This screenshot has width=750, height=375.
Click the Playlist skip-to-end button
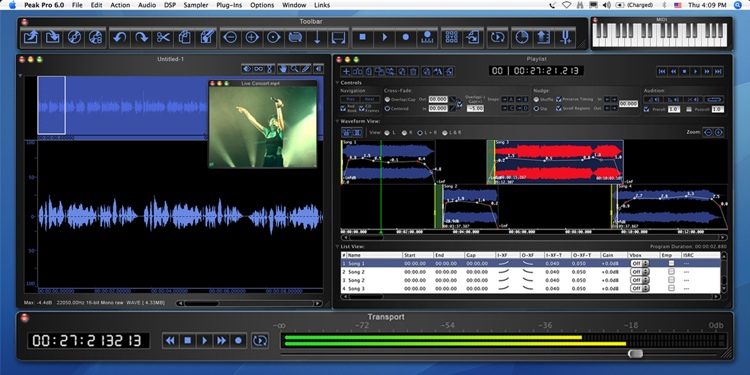718,71
